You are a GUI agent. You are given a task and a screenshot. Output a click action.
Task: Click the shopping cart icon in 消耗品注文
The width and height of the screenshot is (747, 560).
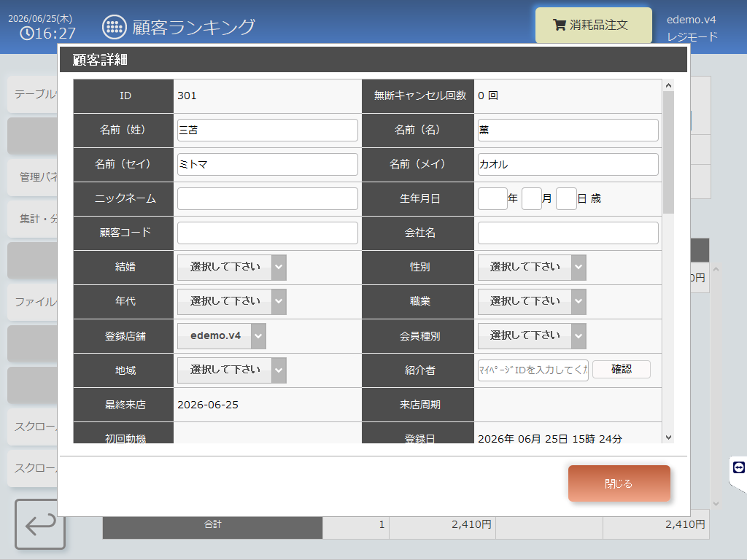click(560, 25)
